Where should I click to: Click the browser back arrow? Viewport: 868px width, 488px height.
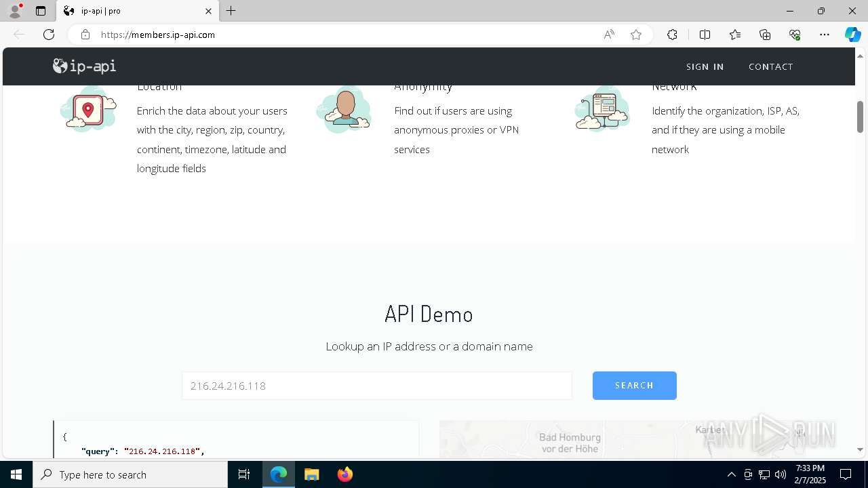click(x=19, y=35)
